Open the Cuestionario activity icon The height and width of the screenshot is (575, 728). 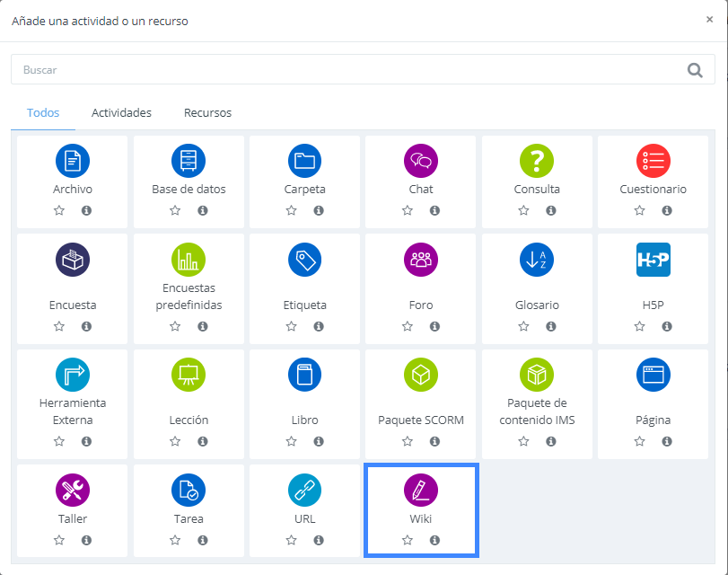click(653, 161)
